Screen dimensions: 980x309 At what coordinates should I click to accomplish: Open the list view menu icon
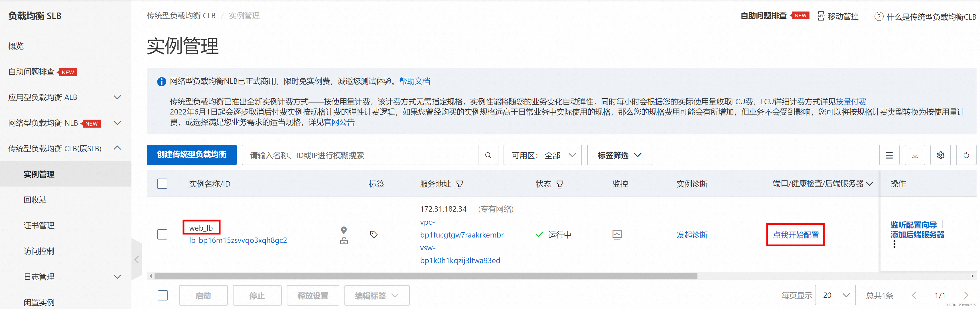(889, 155)
